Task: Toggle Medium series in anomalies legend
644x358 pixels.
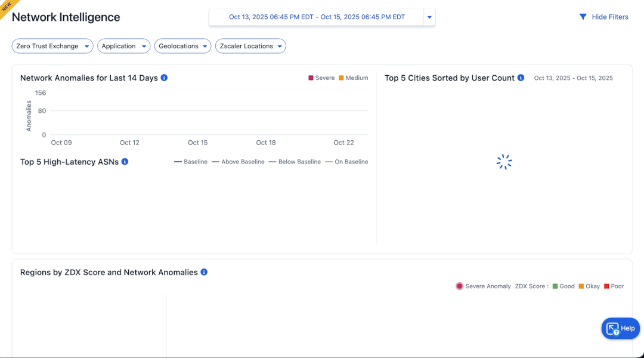Action: click(353, 78)
